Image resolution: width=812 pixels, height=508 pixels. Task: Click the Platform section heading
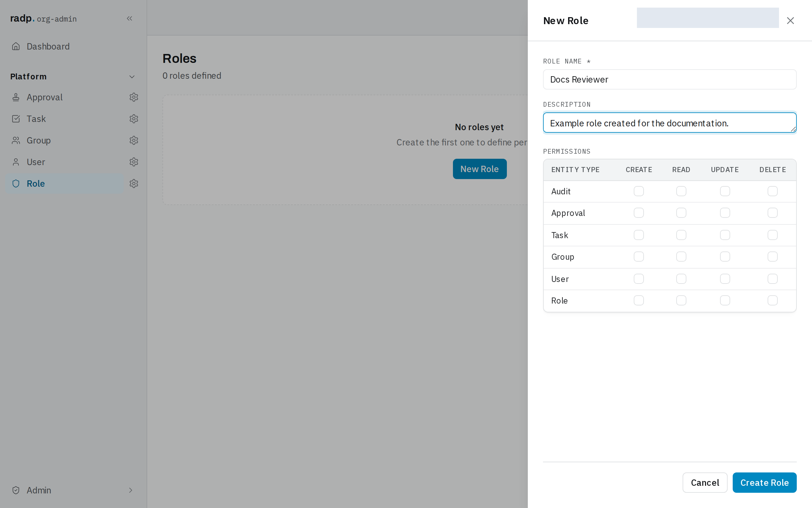pos(29,77)
